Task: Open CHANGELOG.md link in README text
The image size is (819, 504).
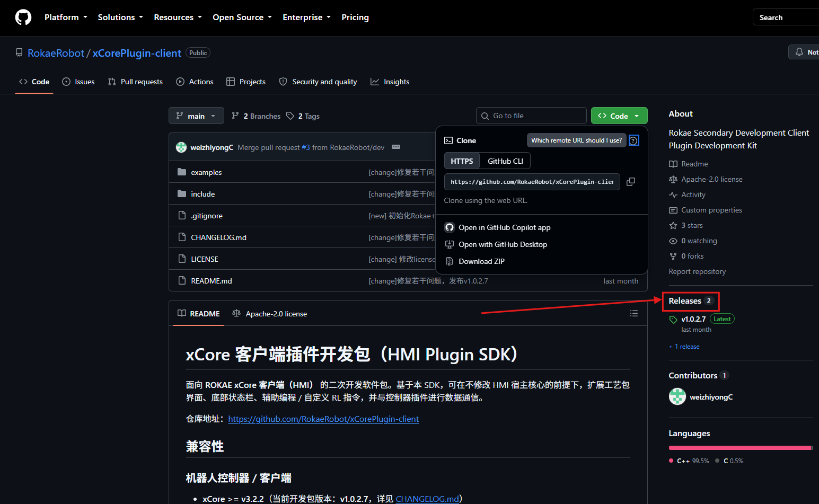Action: click(x=427, y=499)
